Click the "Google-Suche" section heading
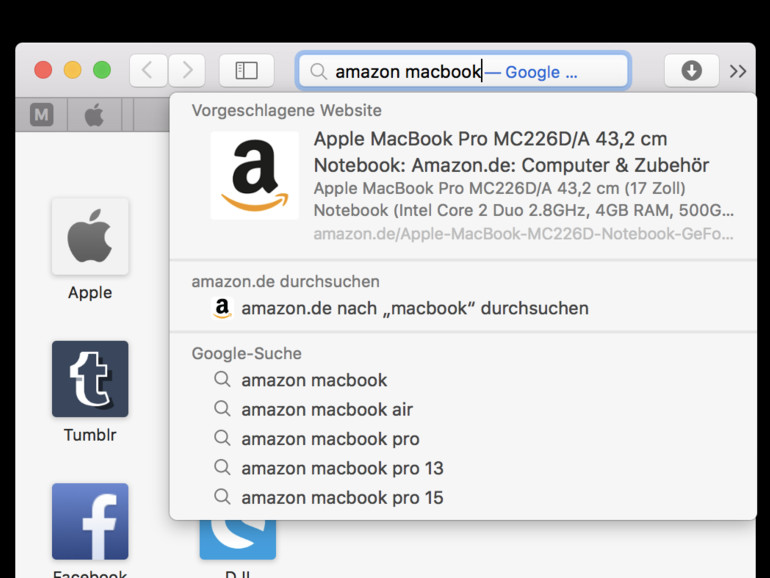 pyautogui.click(x=247, y=354)
